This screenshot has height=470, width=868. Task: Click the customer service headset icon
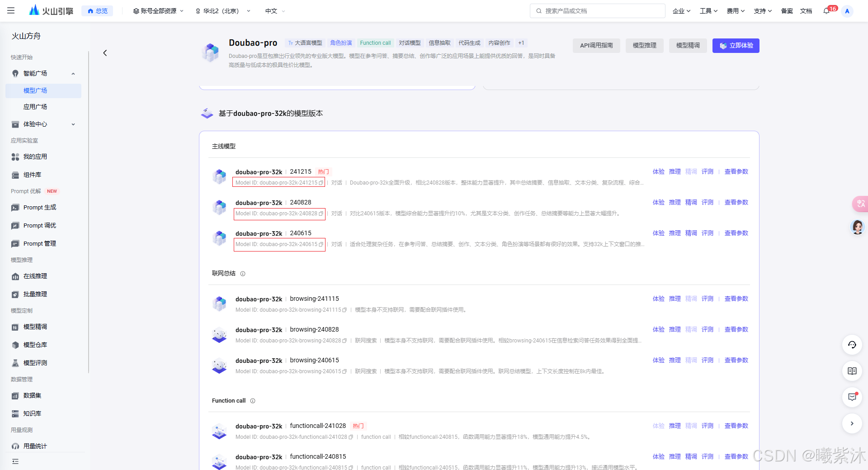click(852, 345)
